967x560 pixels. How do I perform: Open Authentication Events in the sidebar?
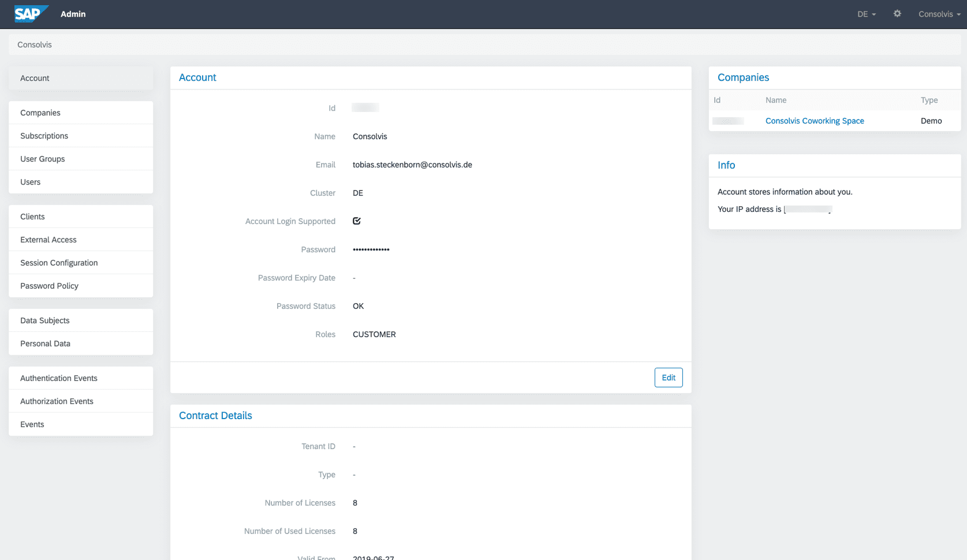point(81,378)
